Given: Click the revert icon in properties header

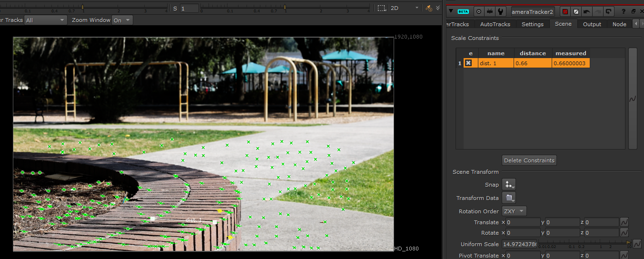Looking at the screenshot, I should pyautogui.click(x=609, y=11).
